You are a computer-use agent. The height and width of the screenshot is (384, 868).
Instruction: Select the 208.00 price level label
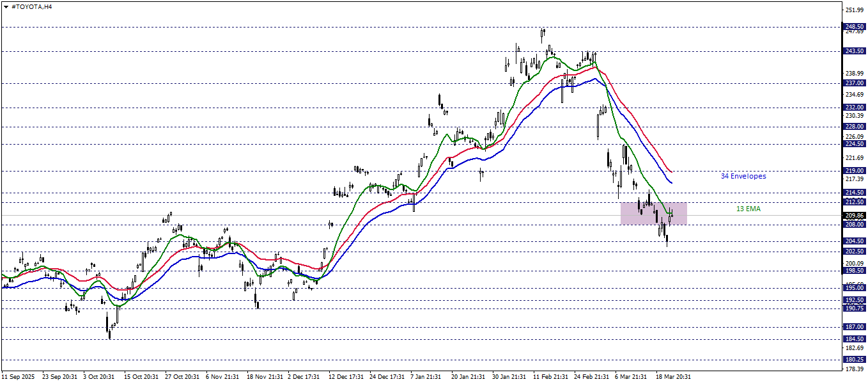pos(854,225)
